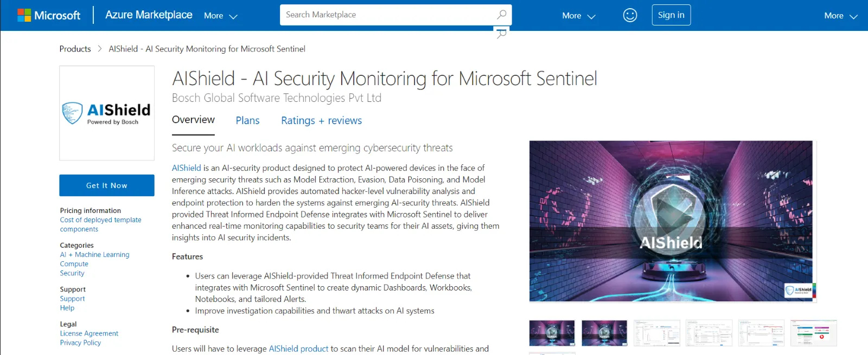The image size is (868, 355).
Task: Click the Features heading
Action: pyautogui.click(x=187, y=256)
